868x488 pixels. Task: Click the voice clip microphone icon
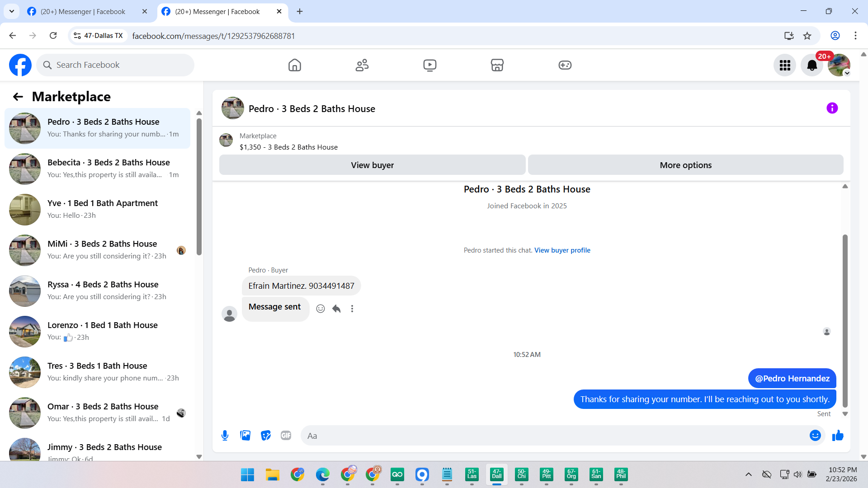pyautogui.click(x=225, y=436)
